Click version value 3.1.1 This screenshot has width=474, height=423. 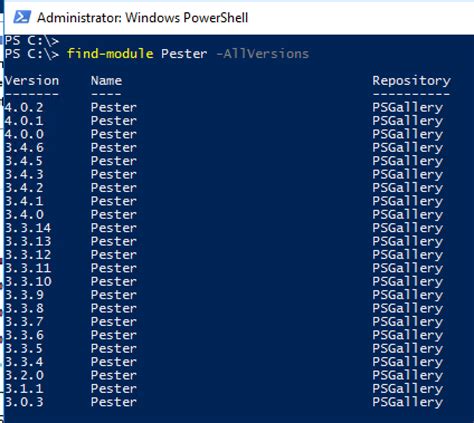[24, 388]
